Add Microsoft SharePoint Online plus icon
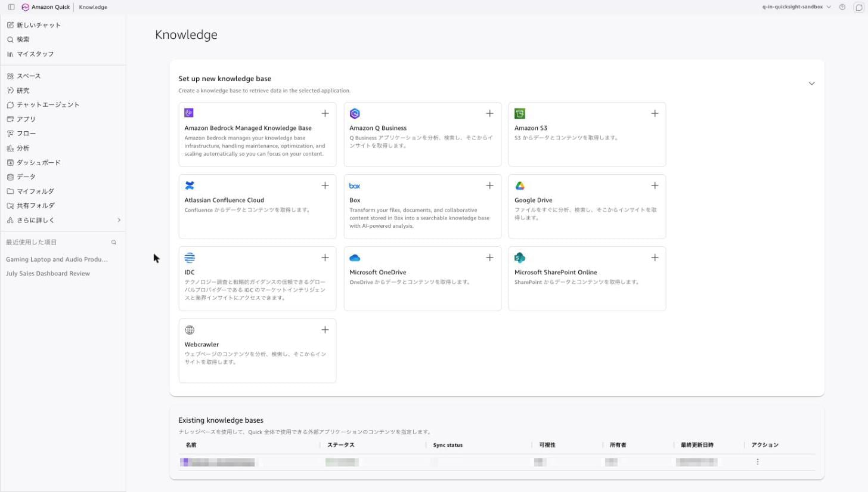Screen dimensions: 868x492 (655, 258)
